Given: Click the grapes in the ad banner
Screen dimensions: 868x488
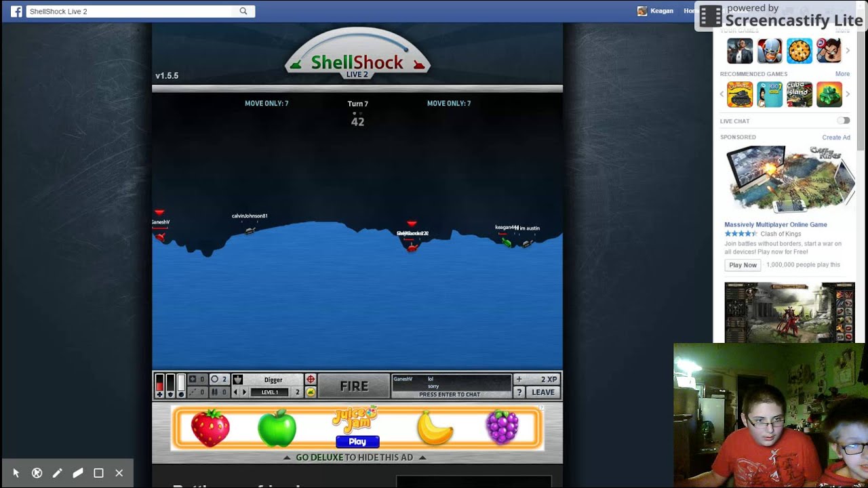Looking at the screenshot, I should click(x=502, y=428).
